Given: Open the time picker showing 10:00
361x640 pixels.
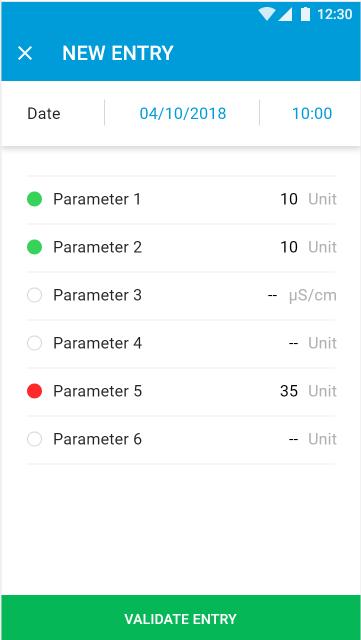Looking at the screenshot, I should tap(312, 113).
